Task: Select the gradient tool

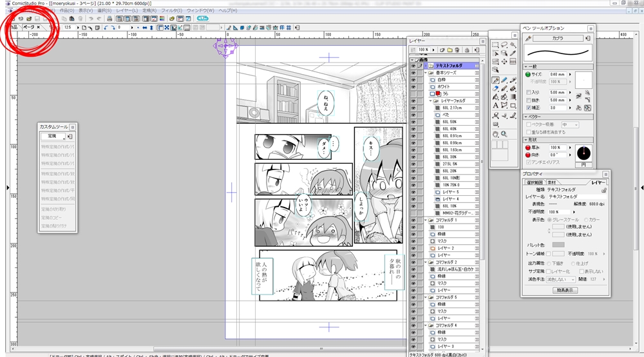Action: pyautogui.click(x=513, y=97)
